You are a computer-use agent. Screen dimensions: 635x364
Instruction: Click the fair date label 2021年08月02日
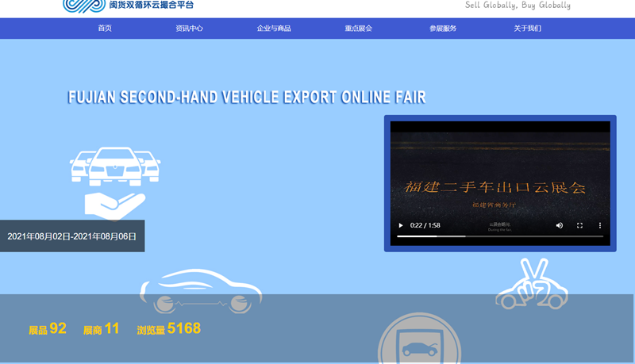tap(71, 236)
